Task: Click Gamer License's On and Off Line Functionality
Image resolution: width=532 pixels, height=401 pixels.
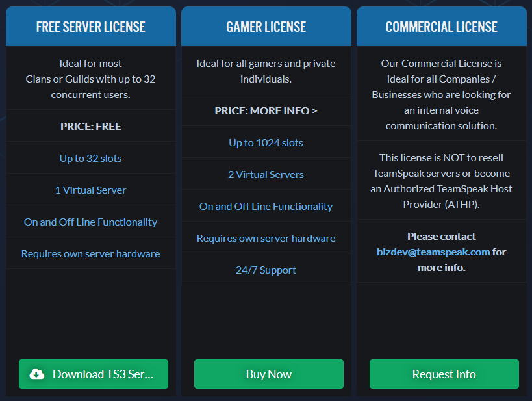Action: [266, 206]
